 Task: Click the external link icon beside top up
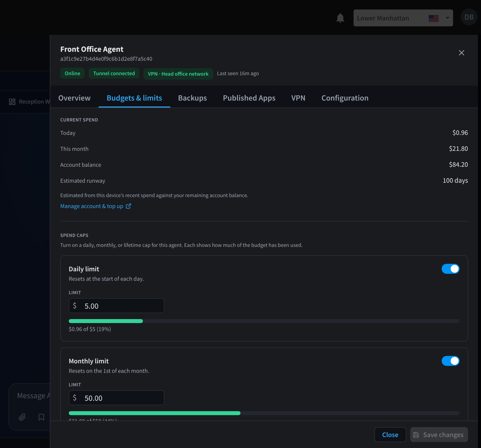point(128,206)
